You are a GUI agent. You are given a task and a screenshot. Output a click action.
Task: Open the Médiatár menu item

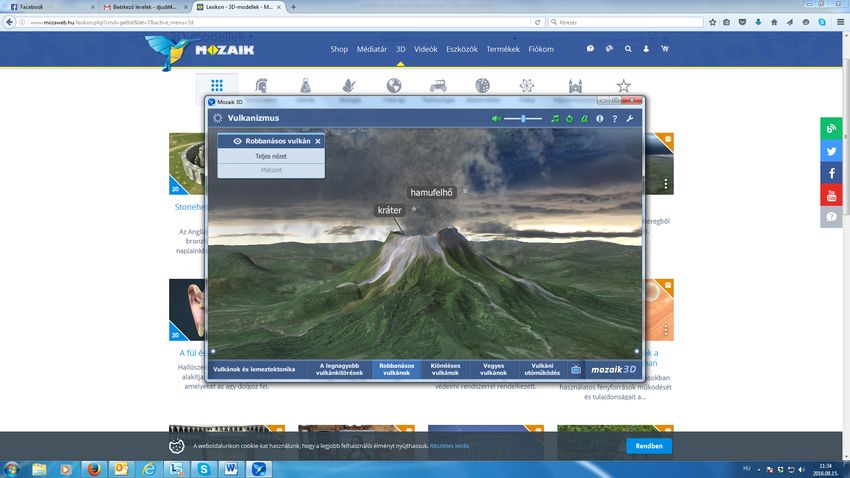(372, 49)
